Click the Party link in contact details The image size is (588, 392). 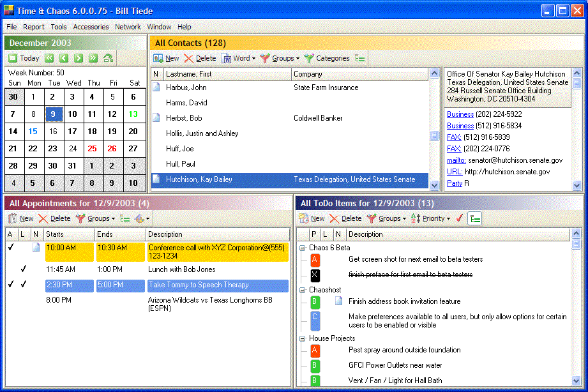point(455,183)
